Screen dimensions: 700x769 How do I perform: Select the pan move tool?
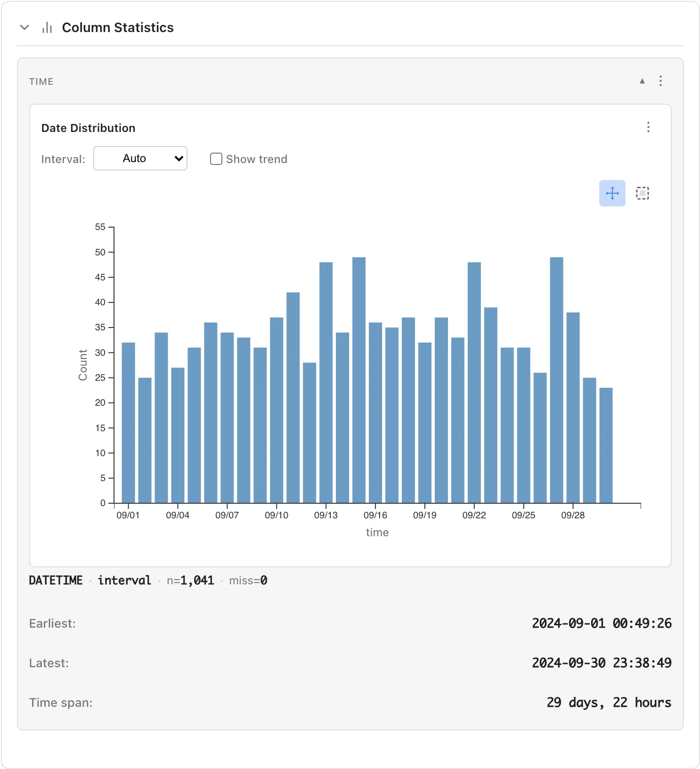[x=612, y=193]
